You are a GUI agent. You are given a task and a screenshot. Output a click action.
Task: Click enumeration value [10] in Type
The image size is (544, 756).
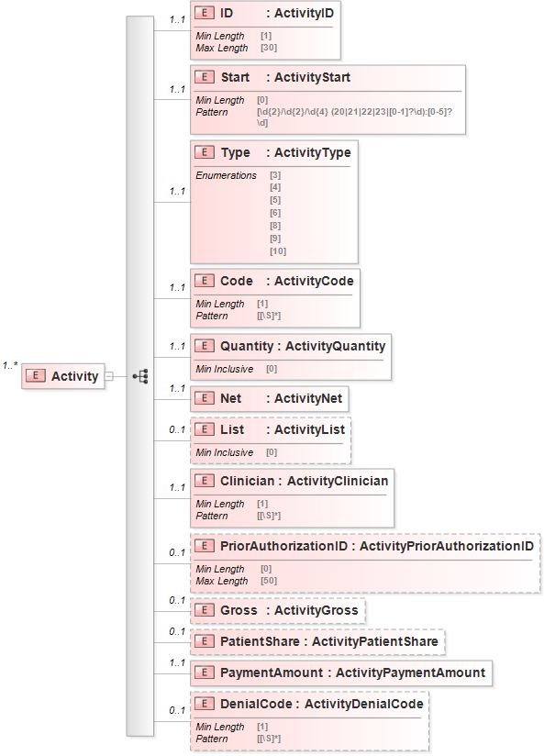(x=278, y=251)
